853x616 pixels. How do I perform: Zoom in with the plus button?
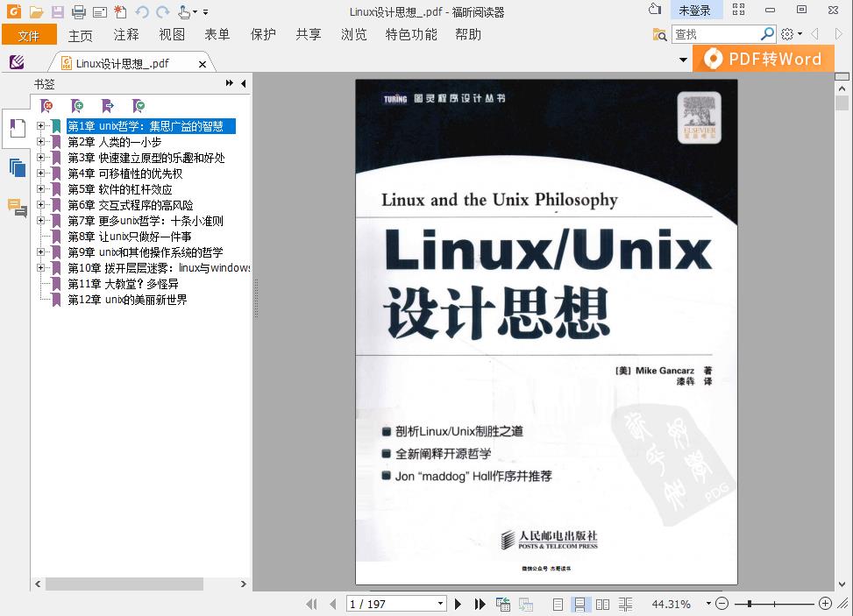825,604
